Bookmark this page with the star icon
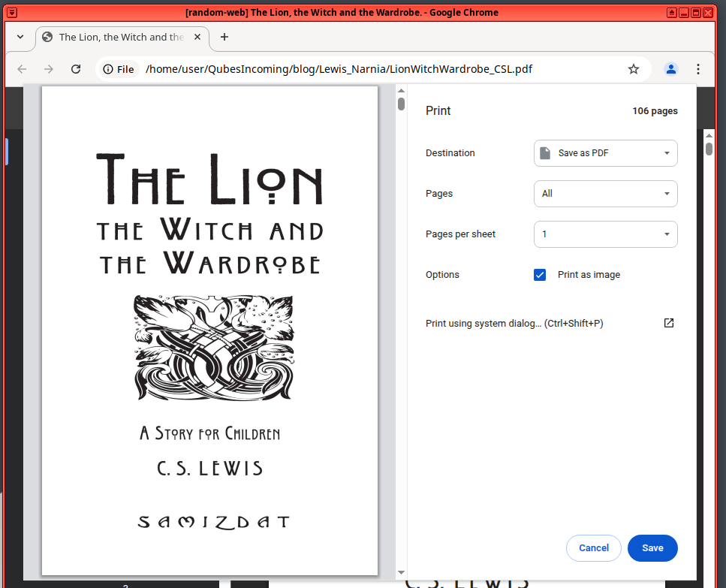The width and height of the screenshot is (726, 588). click(634, 69)
